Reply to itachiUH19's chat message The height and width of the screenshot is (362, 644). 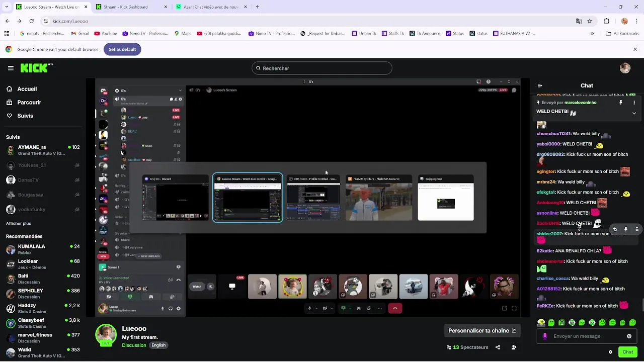615,229
